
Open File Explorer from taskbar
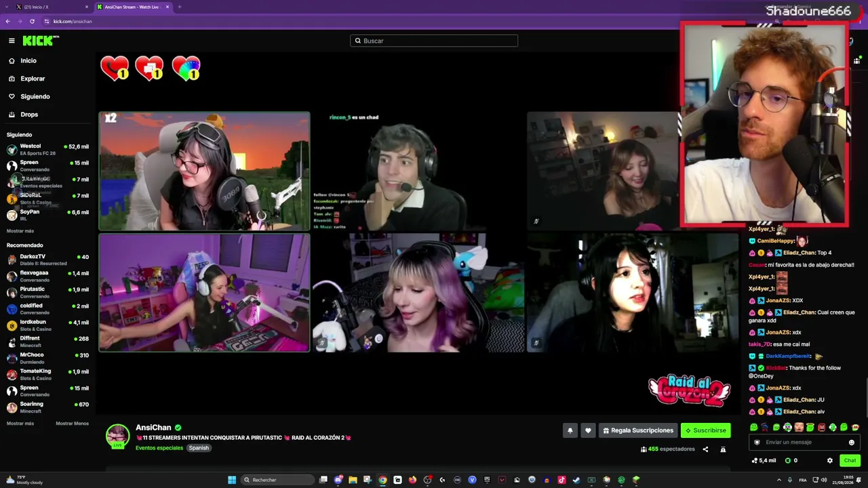[353, 480]
